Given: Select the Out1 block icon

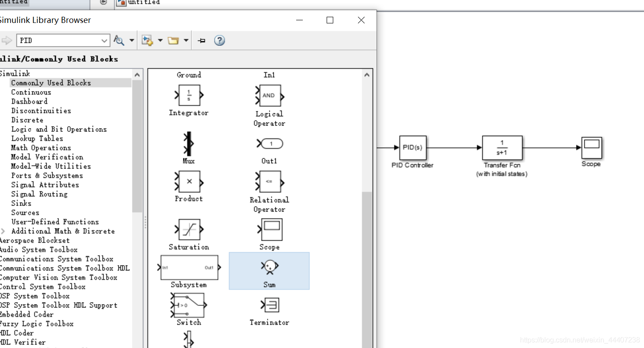Looking at the screenshot, I should (x=269, y=144).
